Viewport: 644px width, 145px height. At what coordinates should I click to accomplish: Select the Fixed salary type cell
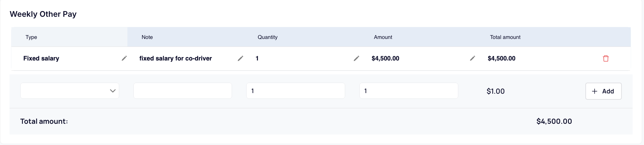41,58
